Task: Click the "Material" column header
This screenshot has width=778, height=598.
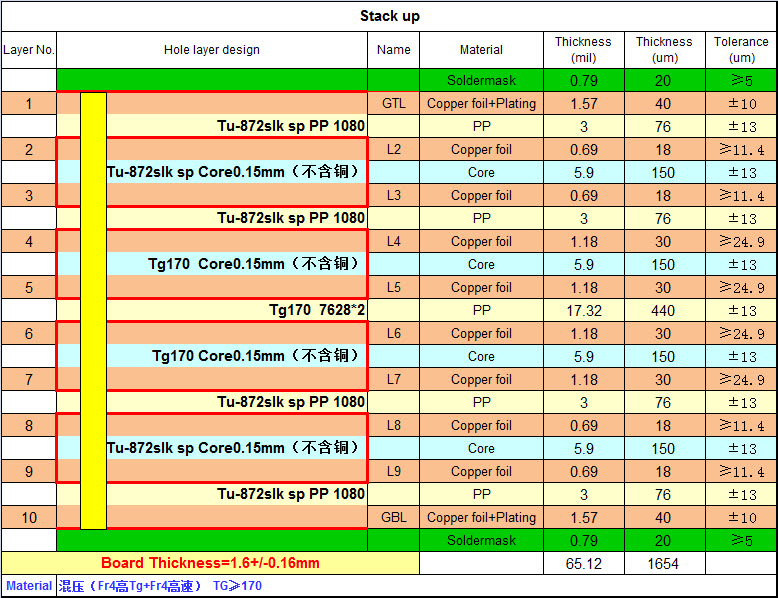Action: point(481,50)
